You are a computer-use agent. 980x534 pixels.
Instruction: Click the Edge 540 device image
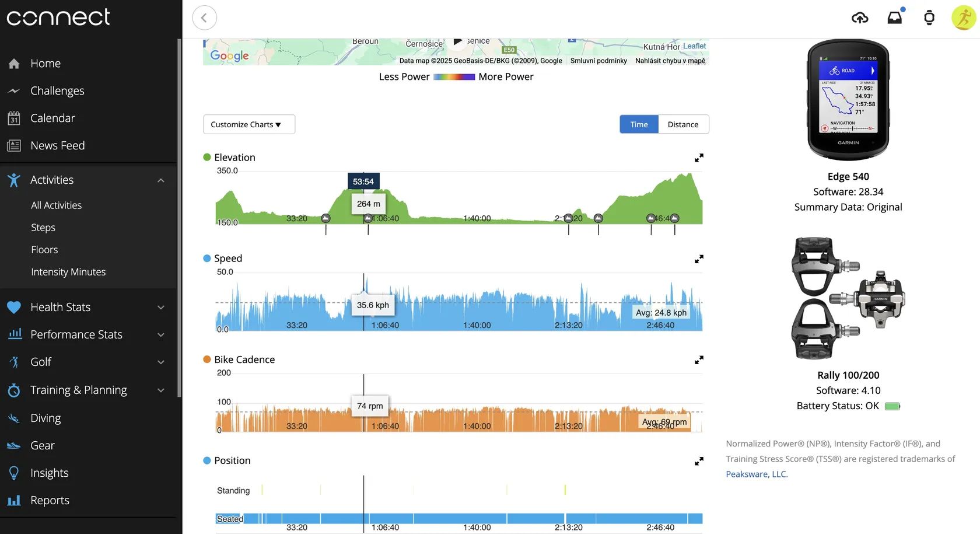click(x=848, y=100)
